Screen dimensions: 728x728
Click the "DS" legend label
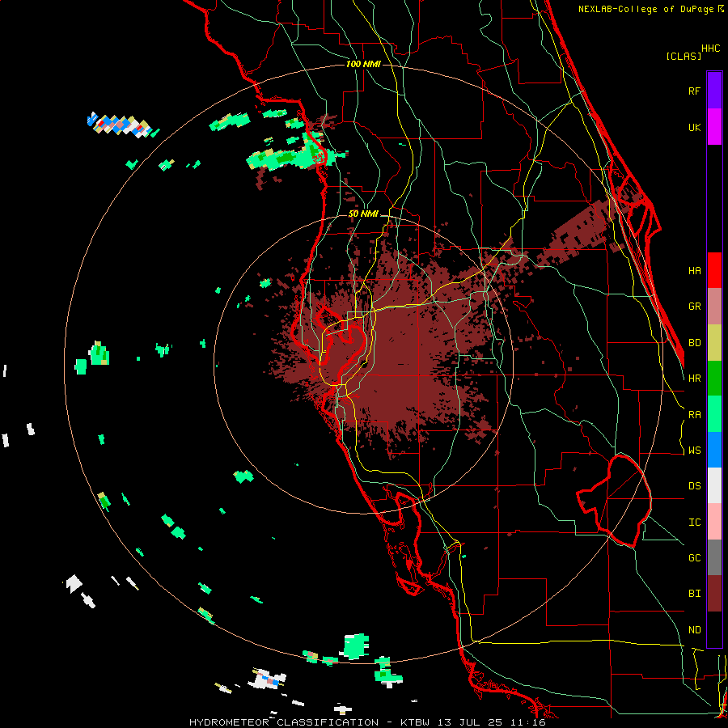pos(694,486)
